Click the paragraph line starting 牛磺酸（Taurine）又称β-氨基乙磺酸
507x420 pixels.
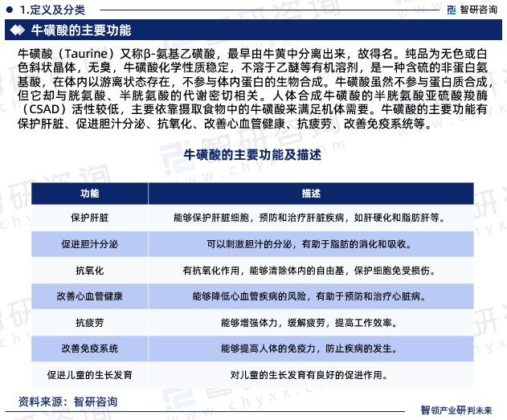point(252,54)
